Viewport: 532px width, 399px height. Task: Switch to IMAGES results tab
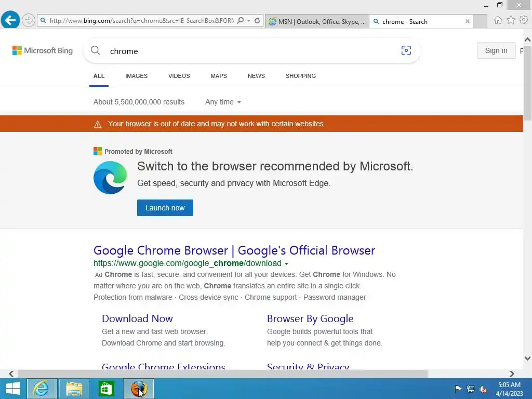pyautogui.click(x=137, y=76)
